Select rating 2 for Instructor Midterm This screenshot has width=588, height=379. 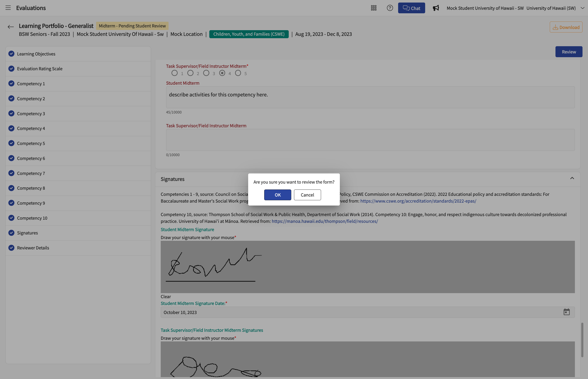(x=191, y=73)
